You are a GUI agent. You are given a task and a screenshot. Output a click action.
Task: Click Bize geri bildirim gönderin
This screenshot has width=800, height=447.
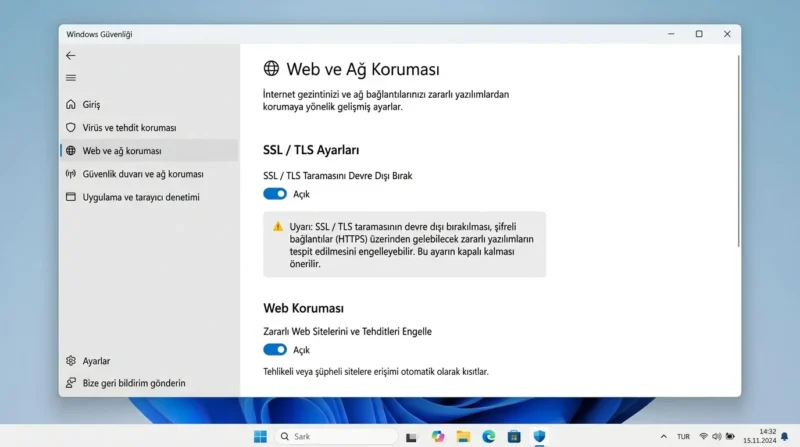click(x=149, y=383)
